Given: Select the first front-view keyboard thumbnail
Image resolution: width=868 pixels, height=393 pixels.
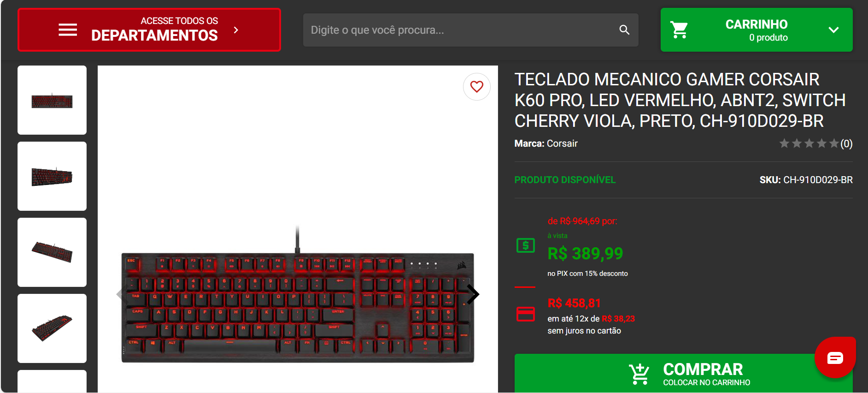Looking at the screenshot, I should (x=52, y=100).
